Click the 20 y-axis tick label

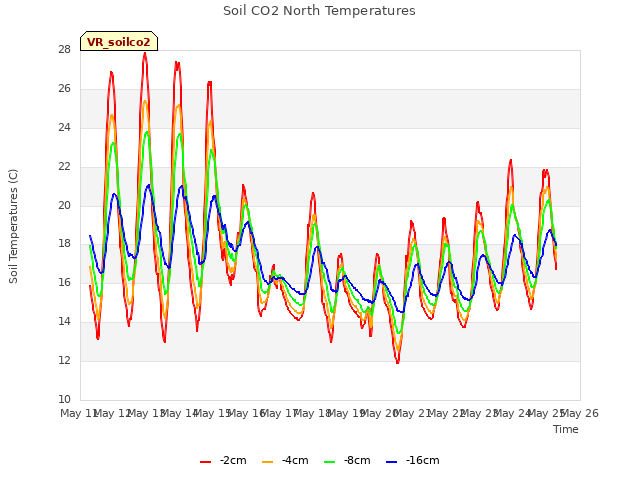pos(64,205)
